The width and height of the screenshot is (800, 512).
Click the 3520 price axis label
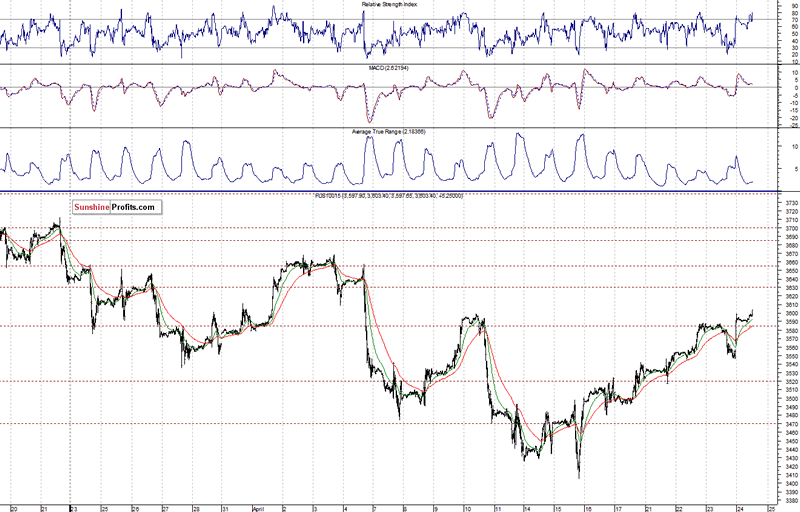click(x=792, y=381)
